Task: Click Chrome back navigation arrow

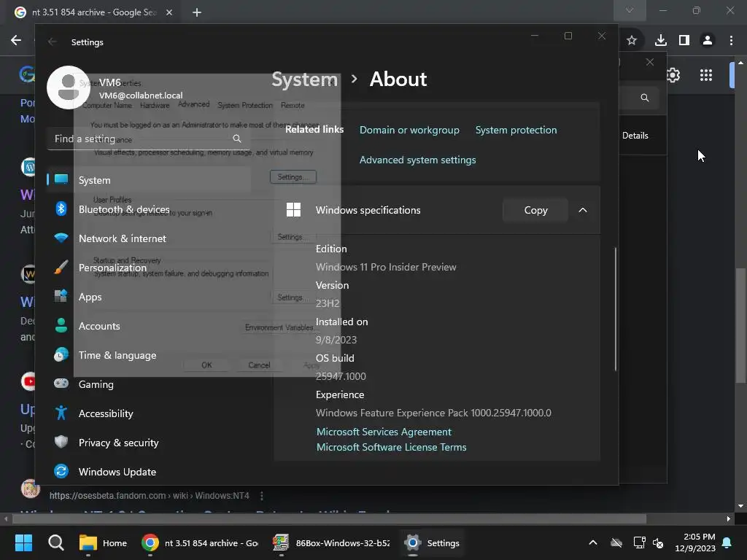Action: (x=16, y=40)
